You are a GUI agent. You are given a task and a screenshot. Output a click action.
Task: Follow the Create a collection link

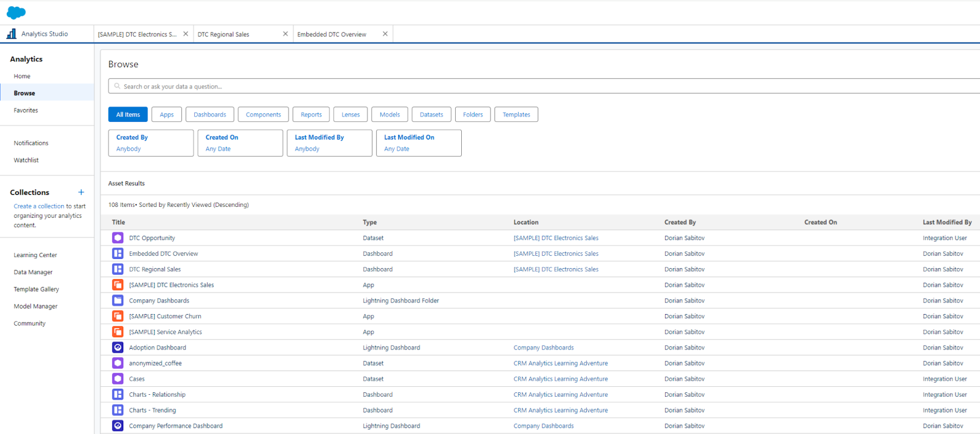click(39, 206)
